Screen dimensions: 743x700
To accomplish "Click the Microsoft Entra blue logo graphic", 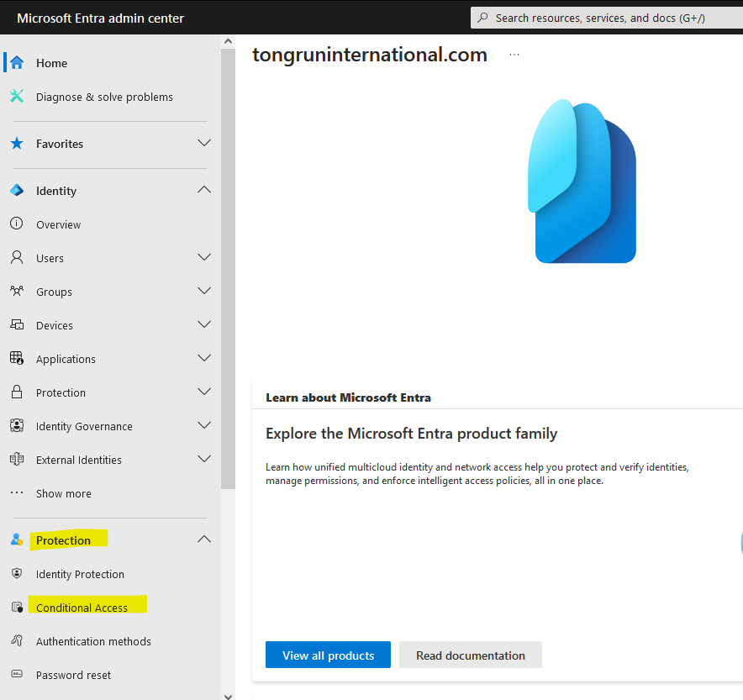I will pyautogui.click(x=582, y=181).
